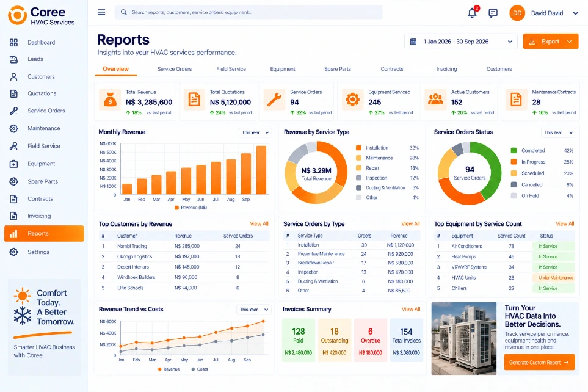
Task: Click the Overdue invoices card
Action: click(370, 340)
